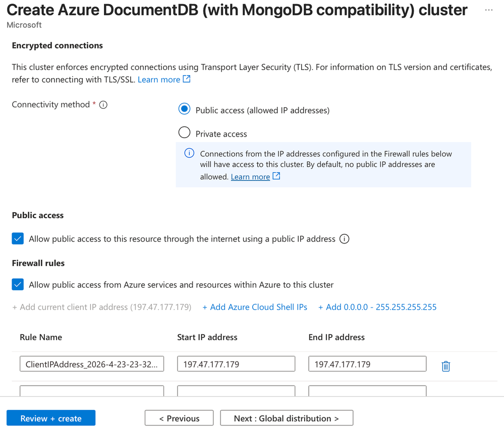
Task: Click the Rule Name column header
Action: pos(41,337)
